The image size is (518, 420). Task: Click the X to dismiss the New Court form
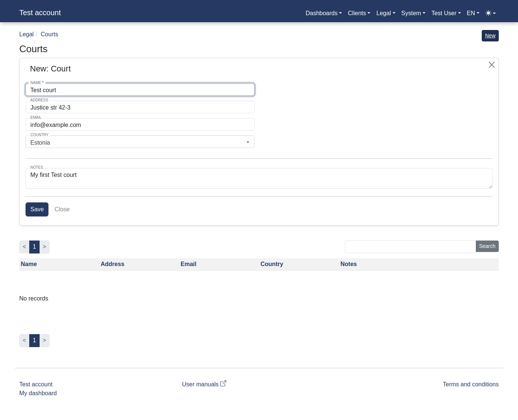pos(491,65)
